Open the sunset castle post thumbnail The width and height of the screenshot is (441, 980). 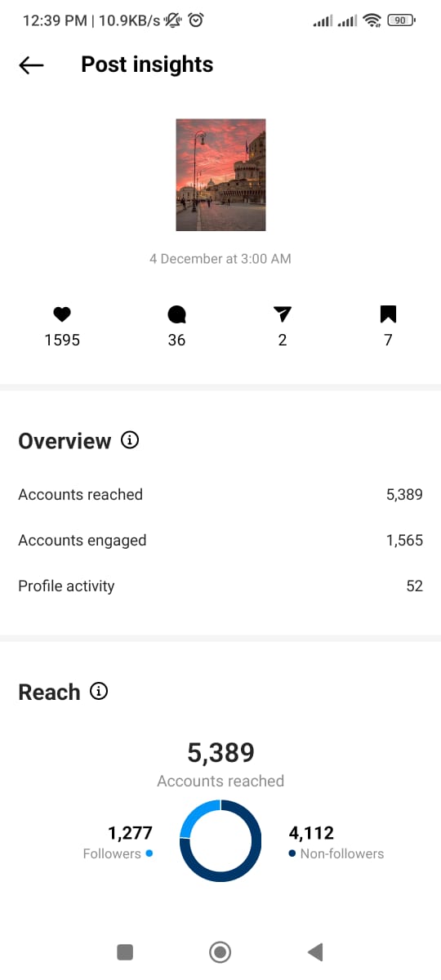(220, 175)
